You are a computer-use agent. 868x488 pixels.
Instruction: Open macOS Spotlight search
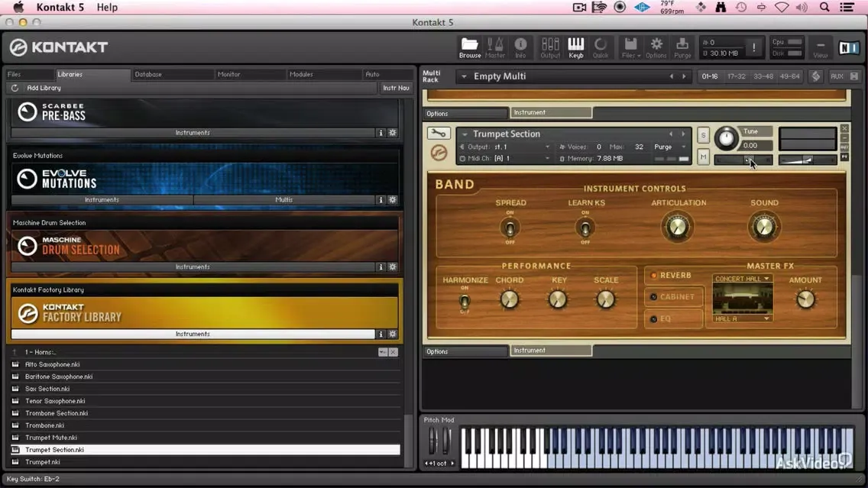click(x=824, y=7)
